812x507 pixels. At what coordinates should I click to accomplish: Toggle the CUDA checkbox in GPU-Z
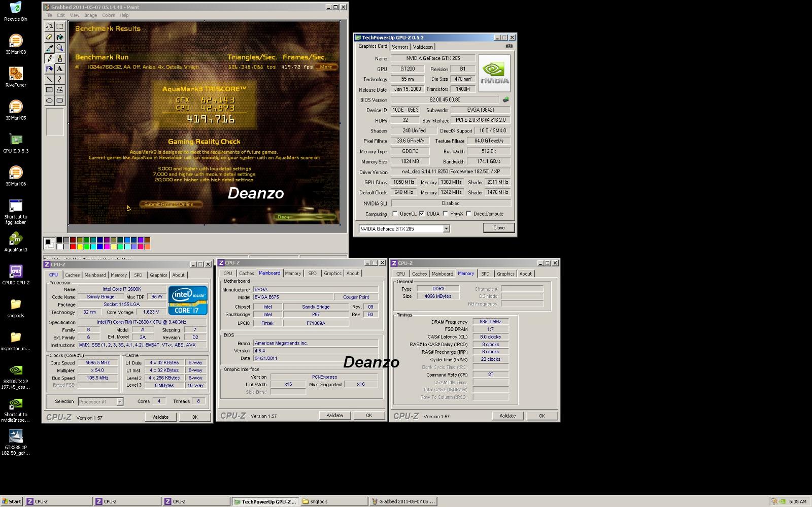(422, 214)
